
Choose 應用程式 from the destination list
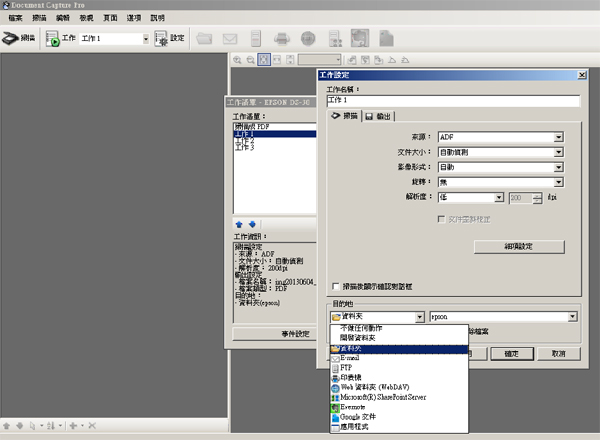pyautogui.click(x=399, y=427)
